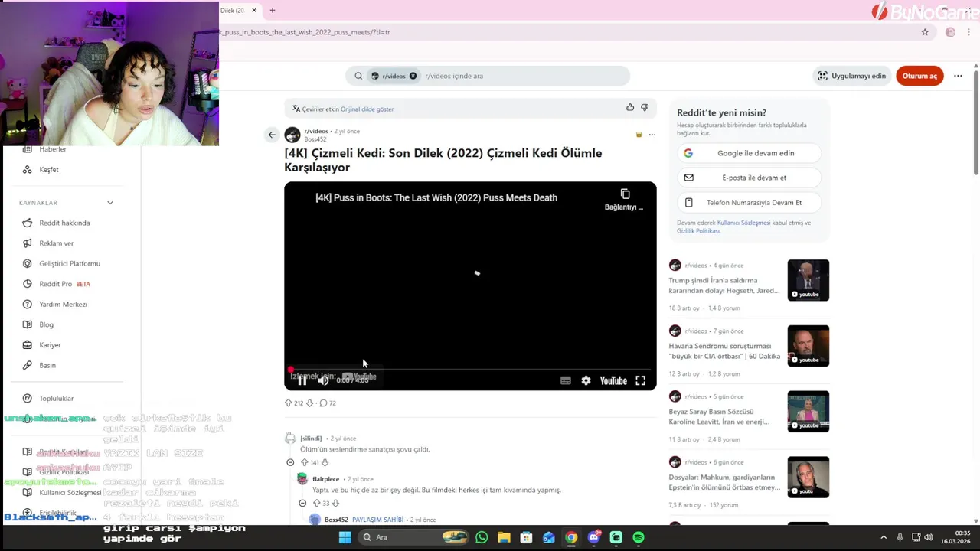This screenshot has width=980, height=551.
Task: Open 'Reklam ver' sidebar item
Action: pyautogui.click(x=56, y=243)
